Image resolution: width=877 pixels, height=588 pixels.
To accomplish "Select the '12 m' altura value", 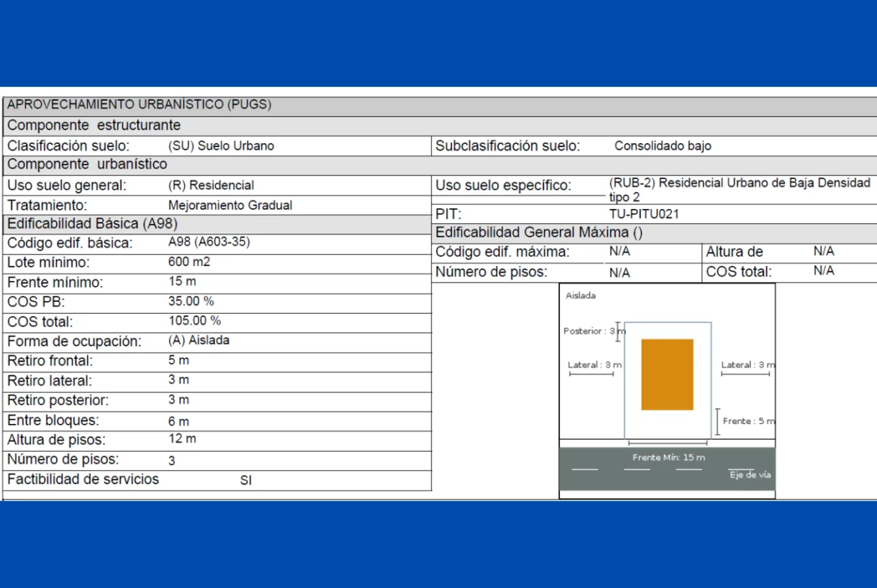I will click(182, 439).
